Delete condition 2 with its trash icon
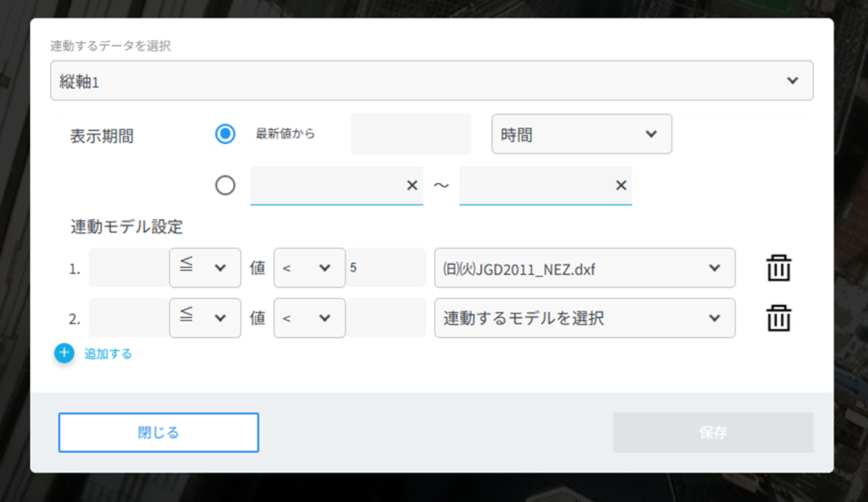Viewport: 868px width, 502px height. 779,318
